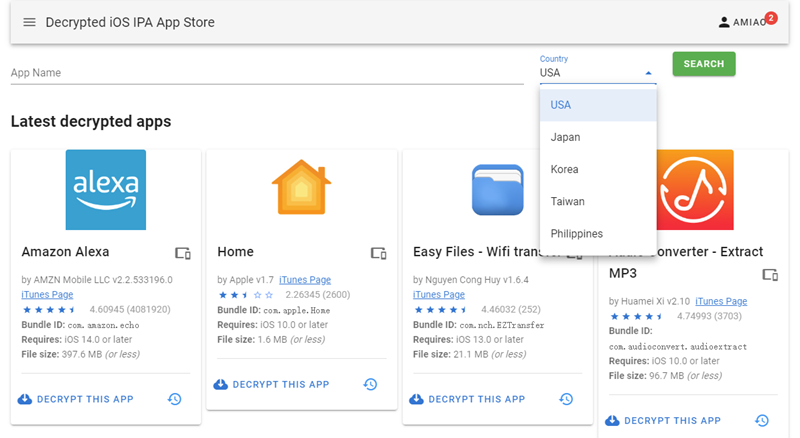This screenshot has width=800, height=438.
Task: Click the Home app title text
Action: pos(235,252)
